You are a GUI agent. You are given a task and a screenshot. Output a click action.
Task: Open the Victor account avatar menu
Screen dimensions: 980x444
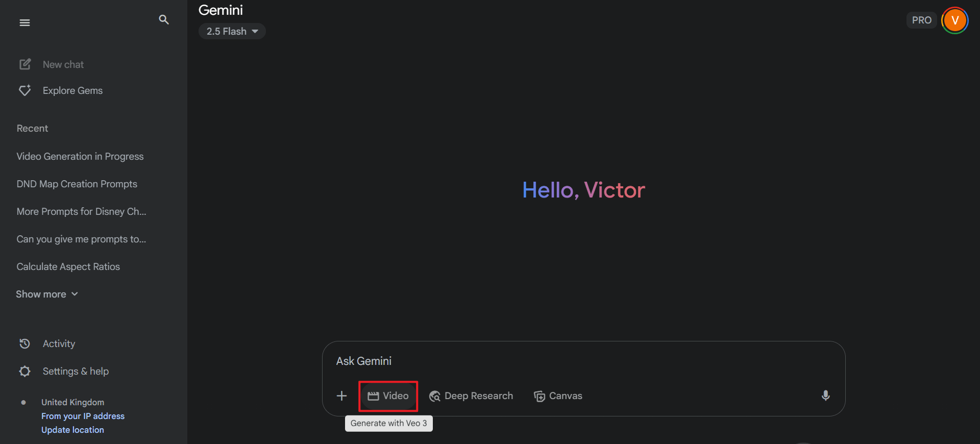tap(955, 20)
